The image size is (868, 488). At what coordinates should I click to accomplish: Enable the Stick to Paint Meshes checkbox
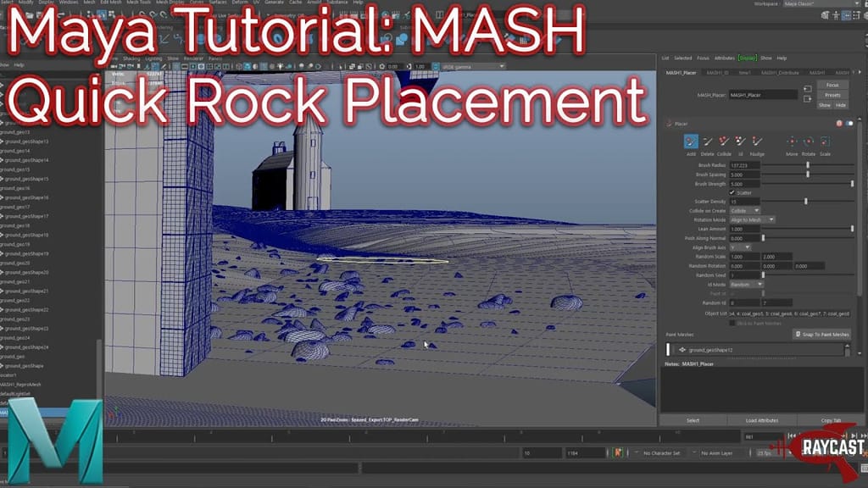point(732,323)
